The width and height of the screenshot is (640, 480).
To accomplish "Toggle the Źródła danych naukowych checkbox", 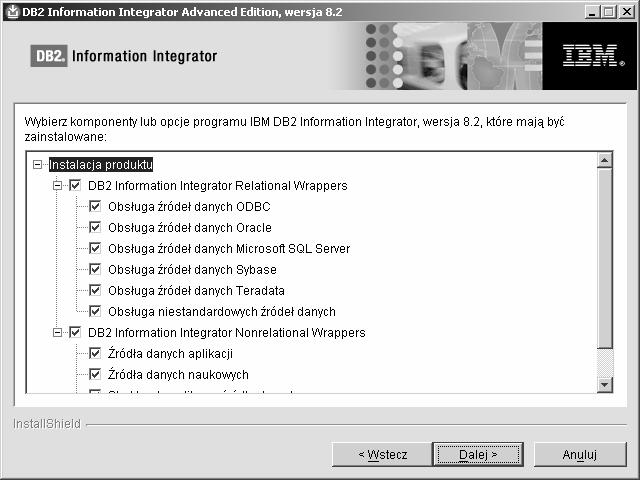I will [x=95, y=374].
